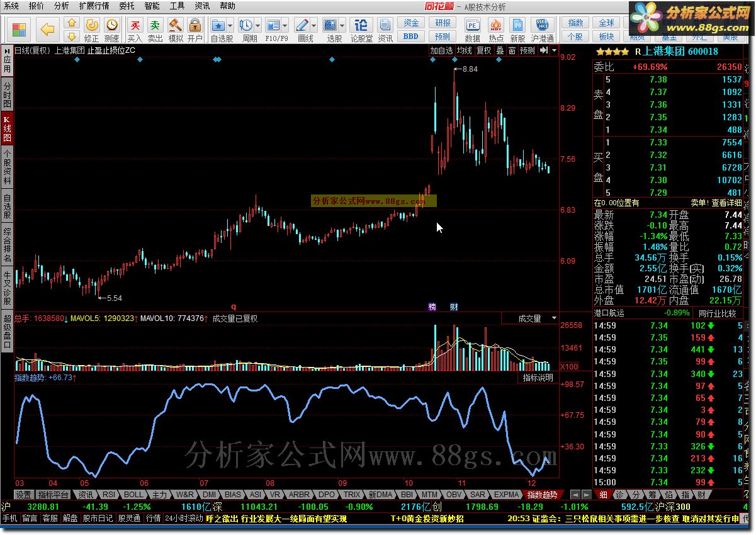Switch to 个股资料 sidebar tab
Screen dimensions: 756x535
pyautogui.click(x=7, y=166)
